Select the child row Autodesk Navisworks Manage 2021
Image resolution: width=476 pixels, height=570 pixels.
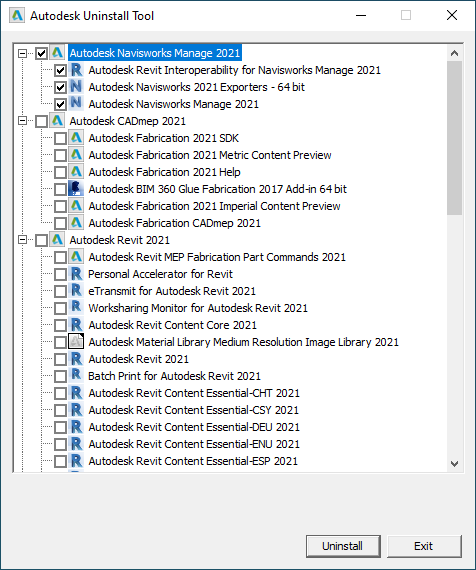(173, 104)
